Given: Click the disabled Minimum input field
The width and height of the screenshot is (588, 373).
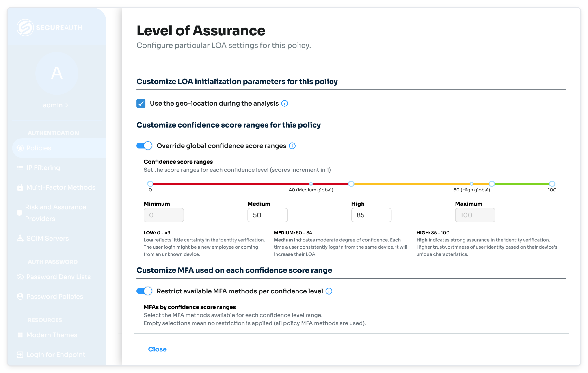Looking at the screenshot, I should point(164,215).
